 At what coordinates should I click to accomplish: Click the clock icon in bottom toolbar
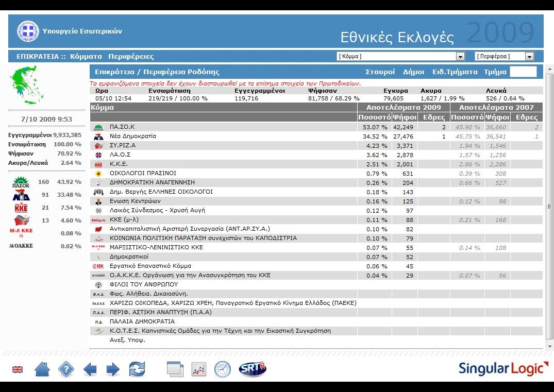(x=223, y=369)
